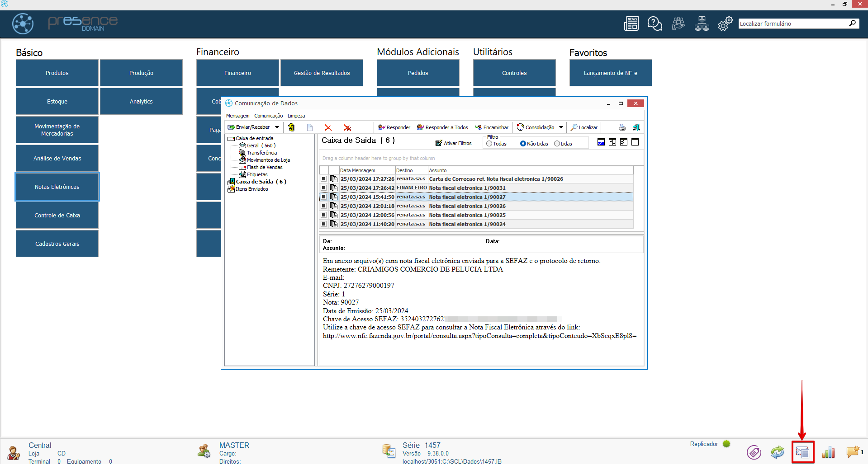Click the Presence Domain logo

(65, 23)
